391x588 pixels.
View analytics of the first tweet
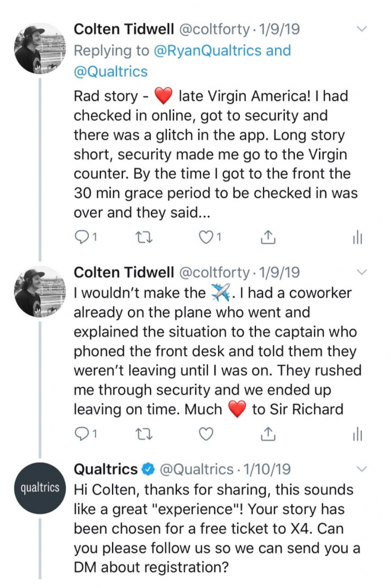(357, 238)
